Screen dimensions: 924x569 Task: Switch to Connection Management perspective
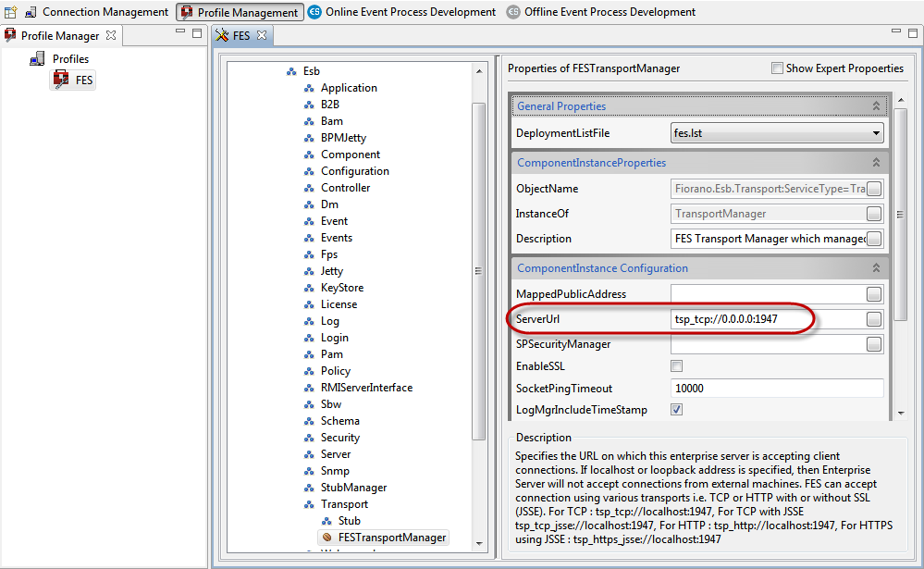[x=96, y=12]
